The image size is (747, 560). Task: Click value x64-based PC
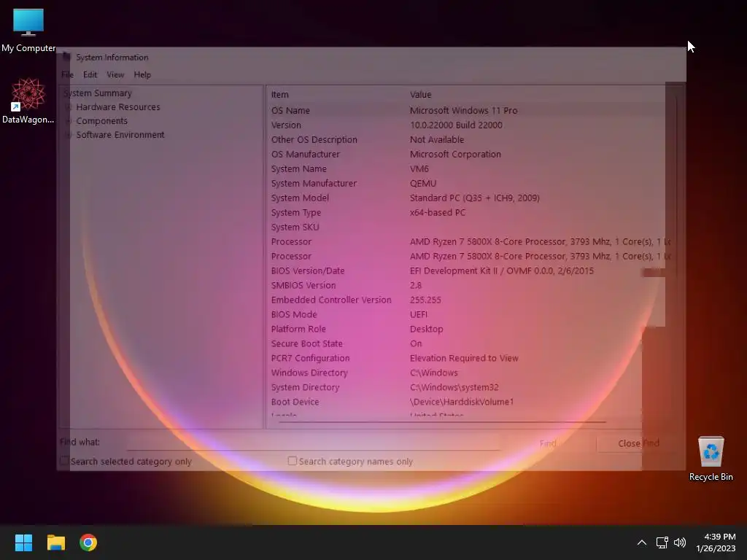click(438, 213)
